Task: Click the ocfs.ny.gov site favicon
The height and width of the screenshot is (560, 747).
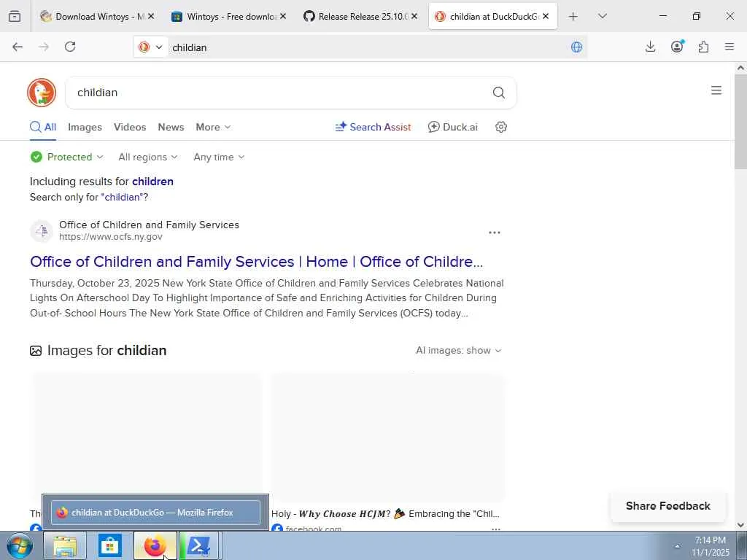Action: click(x=42, y=231)
